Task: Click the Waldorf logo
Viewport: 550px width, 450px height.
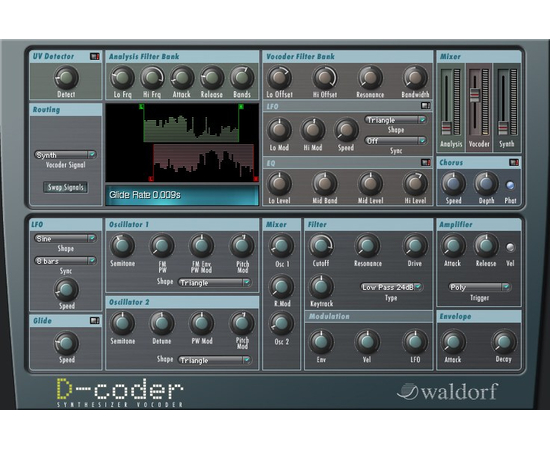Action: pyautogui.click(x=447, y=391)
